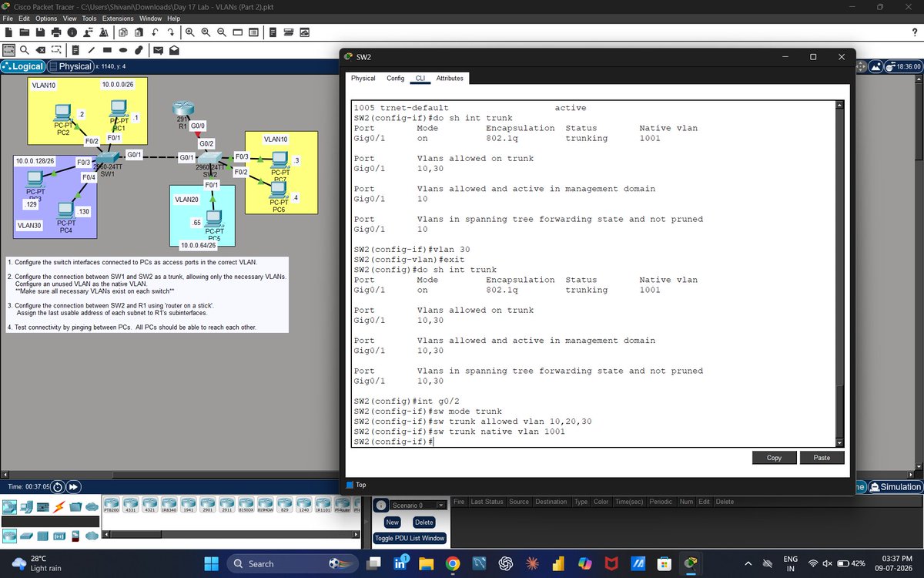924x578 pixels.
Task: Add a Simple PDU envelope
Action: click(158, 51)
